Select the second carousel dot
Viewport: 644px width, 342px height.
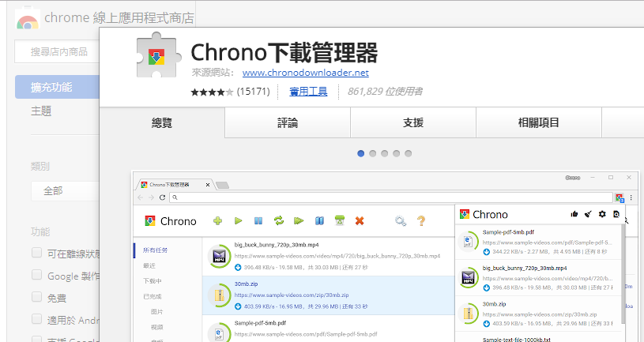click(372, 153)
